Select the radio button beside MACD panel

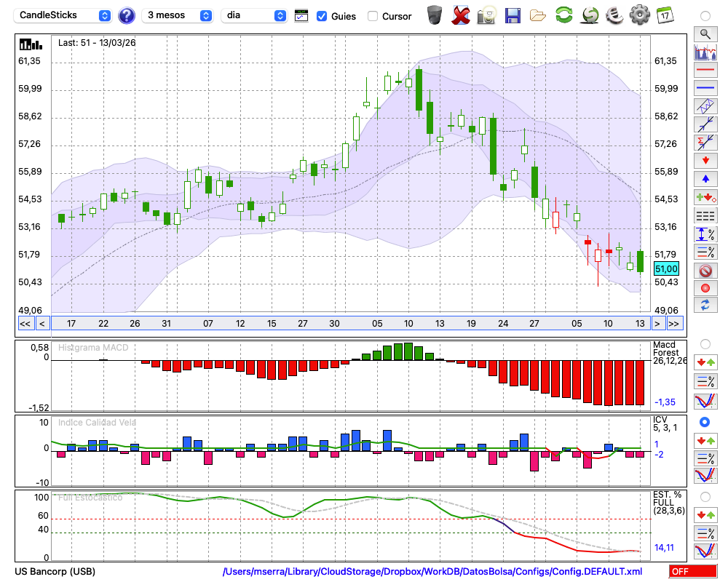[x=705, y=343]
